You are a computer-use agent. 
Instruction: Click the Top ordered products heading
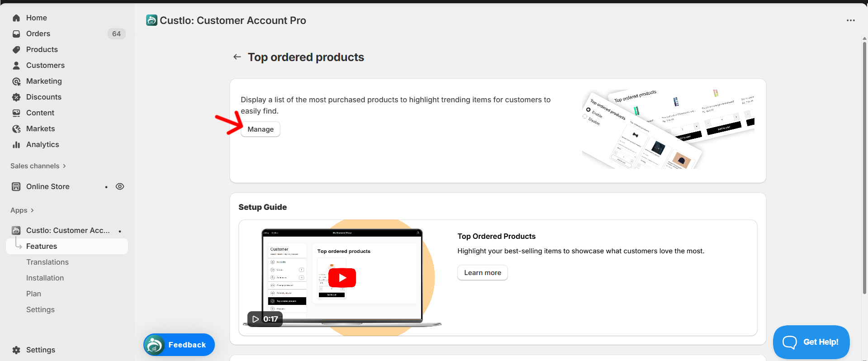pyautogui.click(x=306, y=57)
